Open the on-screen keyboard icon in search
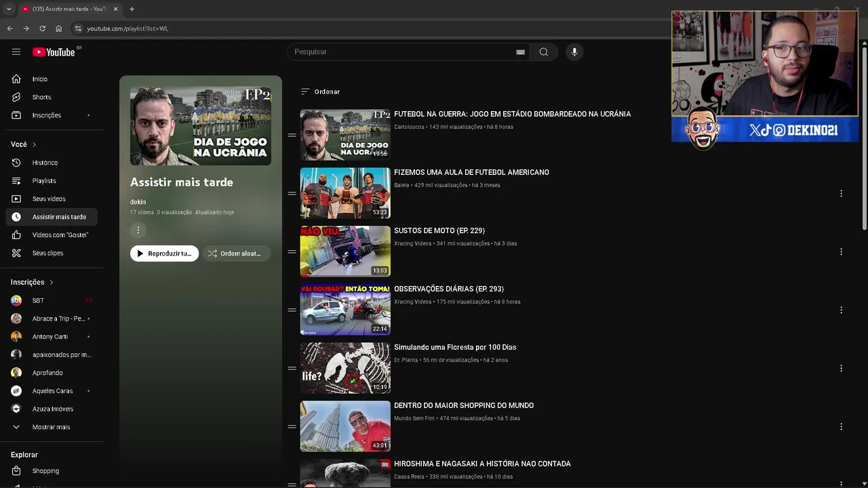Viewport: 868px width, 488px height. pos(520,52)
